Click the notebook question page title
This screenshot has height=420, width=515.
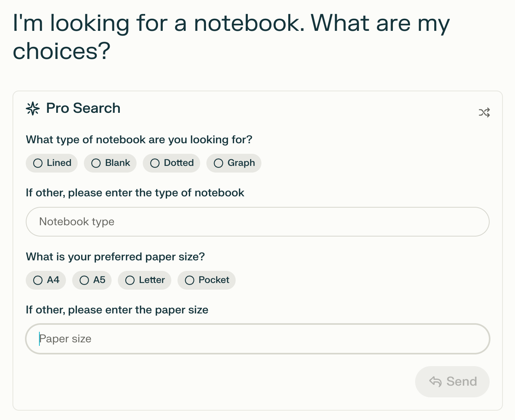231,37
